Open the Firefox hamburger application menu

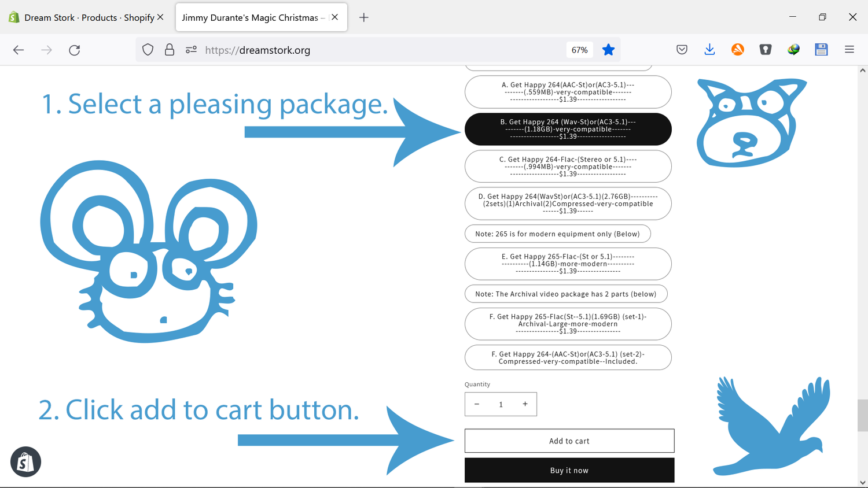click(849, 50)
